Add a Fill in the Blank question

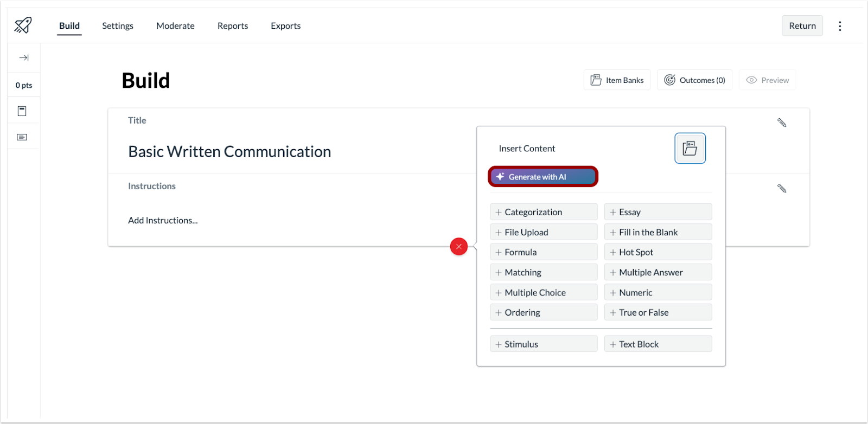point(658,232)
